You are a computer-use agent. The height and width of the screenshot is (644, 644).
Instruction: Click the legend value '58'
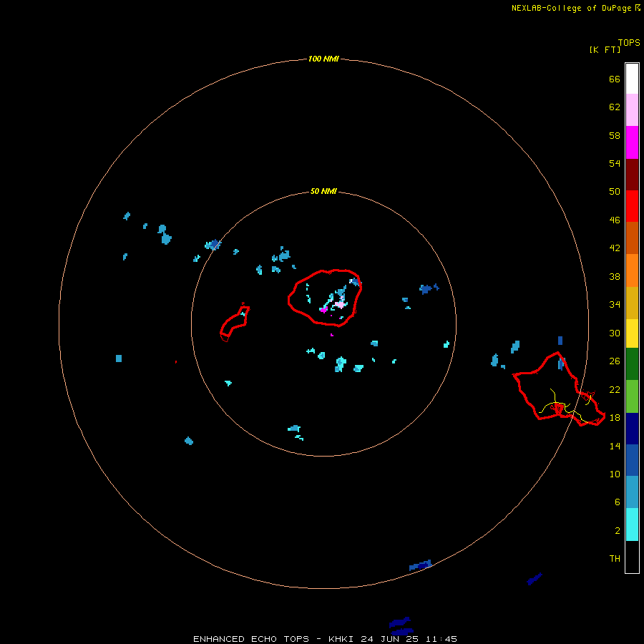tap(615, 135)
